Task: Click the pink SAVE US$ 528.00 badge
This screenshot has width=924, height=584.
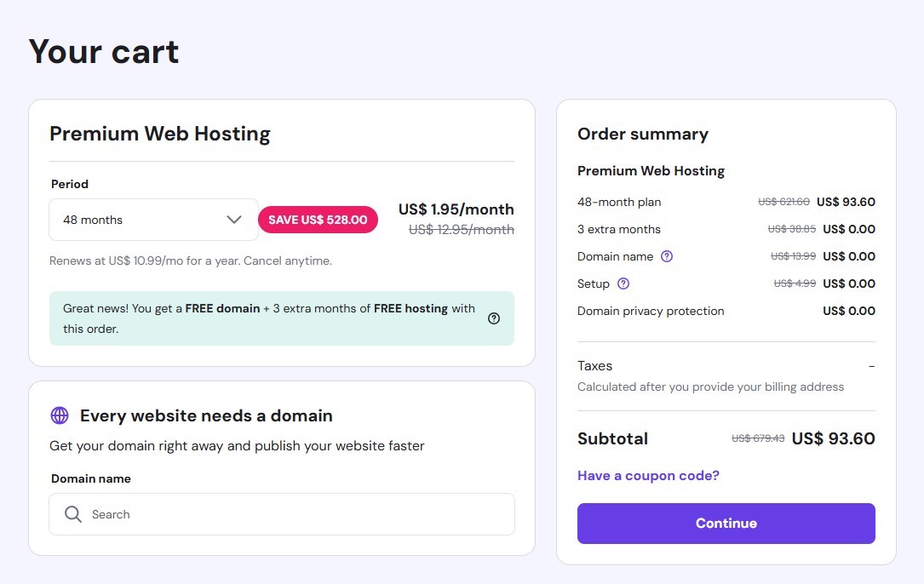Action: click(318, 220)
